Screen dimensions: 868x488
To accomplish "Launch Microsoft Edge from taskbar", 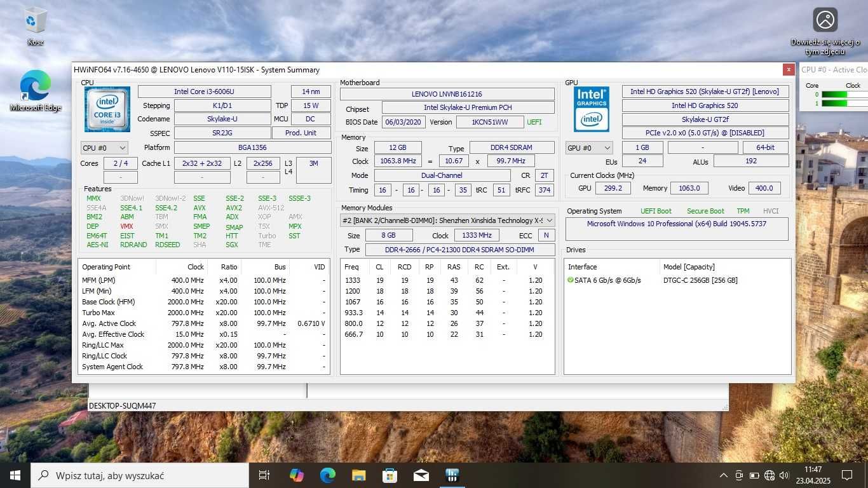I will (328, 475).
